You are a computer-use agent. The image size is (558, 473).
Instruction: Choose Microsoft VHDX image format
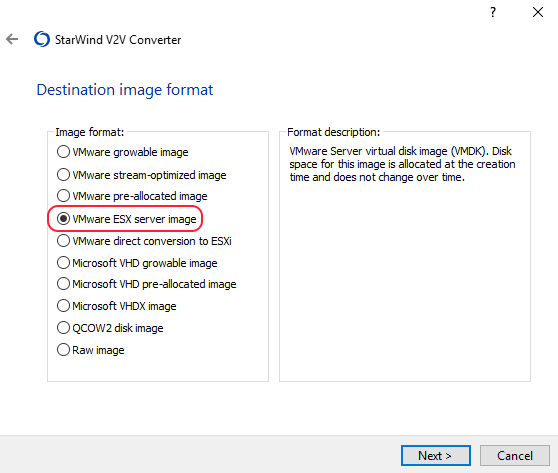(x=117, y=306)
